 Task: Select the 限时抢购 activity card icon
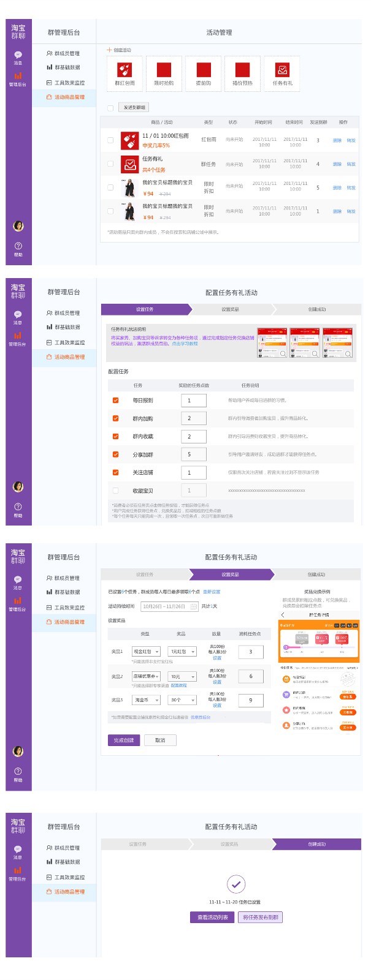pyautogui.click(x=164, y=69)
